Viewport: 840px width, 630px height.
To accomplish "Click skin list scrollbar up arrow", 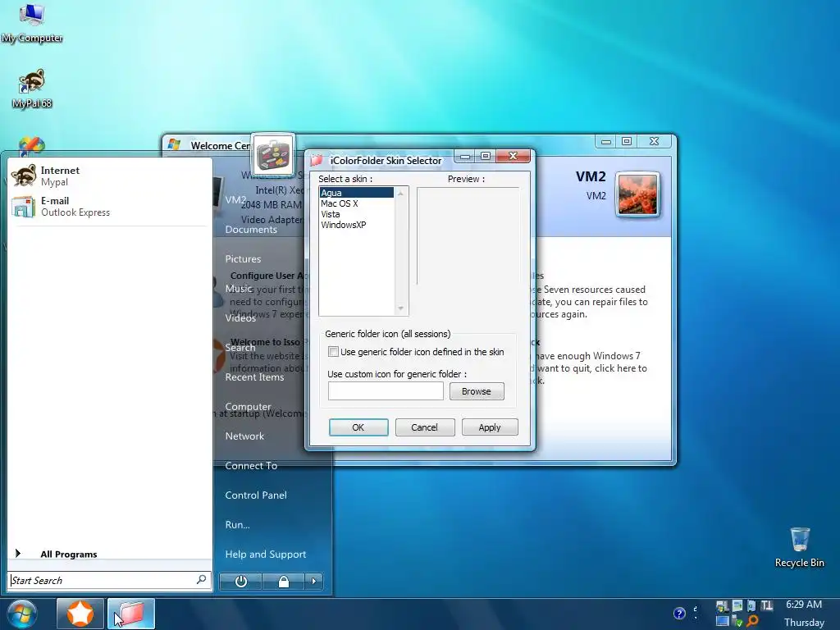I will coord(400,193).
